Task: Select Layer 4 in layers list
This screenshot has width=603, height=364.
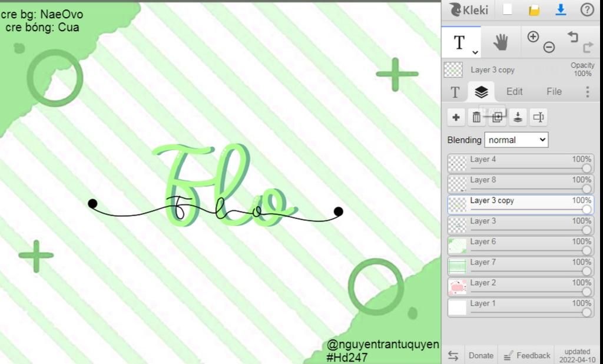Action: click(x=521, y=164)
